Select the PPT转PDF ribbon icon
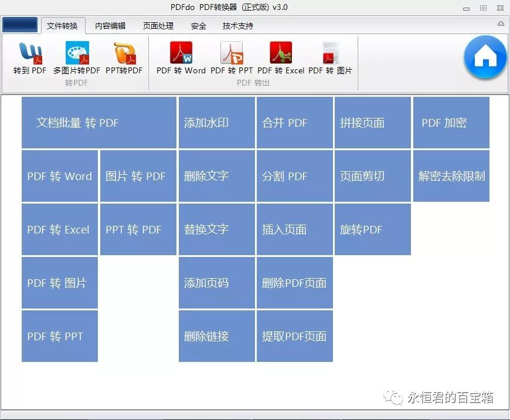Viewport: 510px width, 420px height. 124,59
